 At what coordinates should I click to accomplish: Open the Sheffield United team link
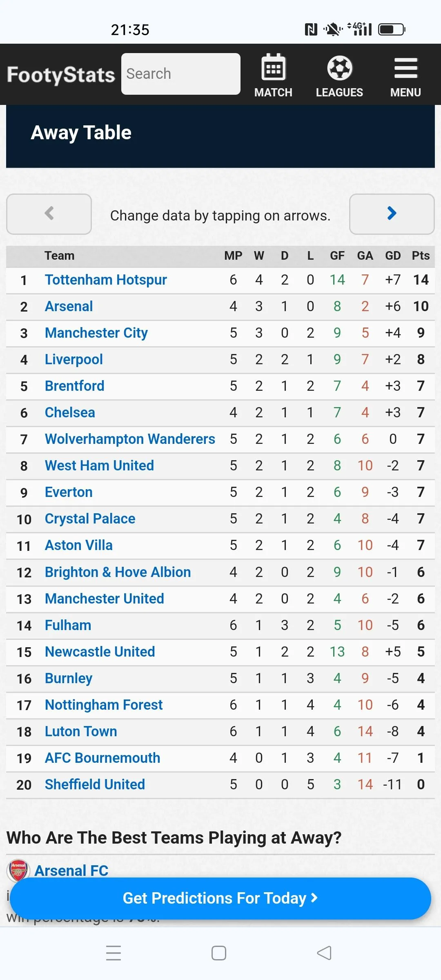(95, 784)
